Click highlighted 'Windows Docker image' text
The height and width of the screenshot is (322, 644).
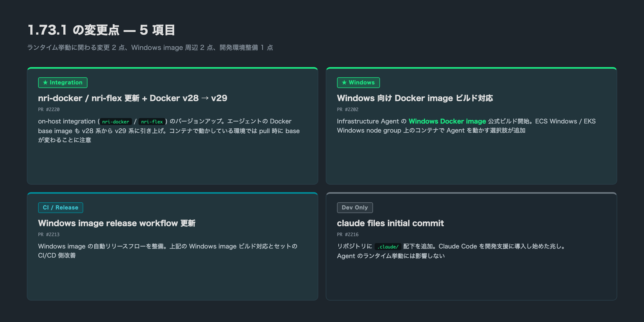tap(447, 121)
